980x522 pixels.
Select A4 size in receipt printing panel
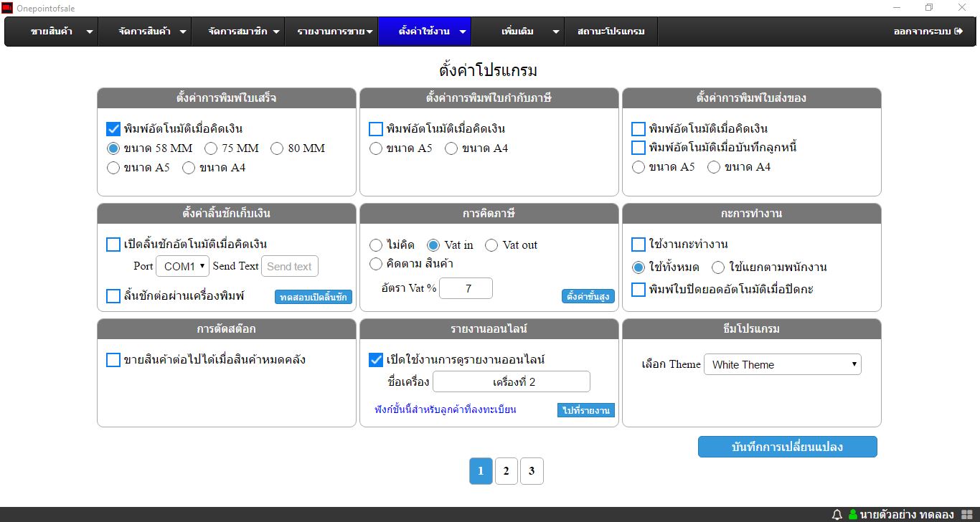(189, 168)
